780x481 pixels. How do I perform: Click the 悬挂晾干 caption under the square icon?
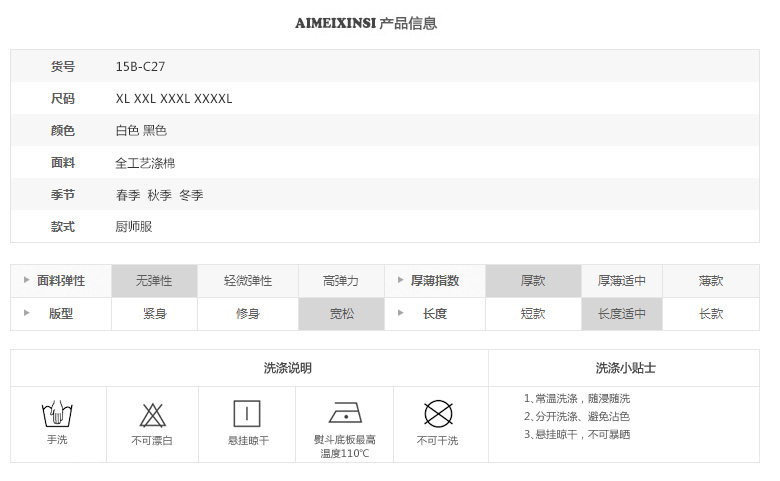[x=248, y=440]
